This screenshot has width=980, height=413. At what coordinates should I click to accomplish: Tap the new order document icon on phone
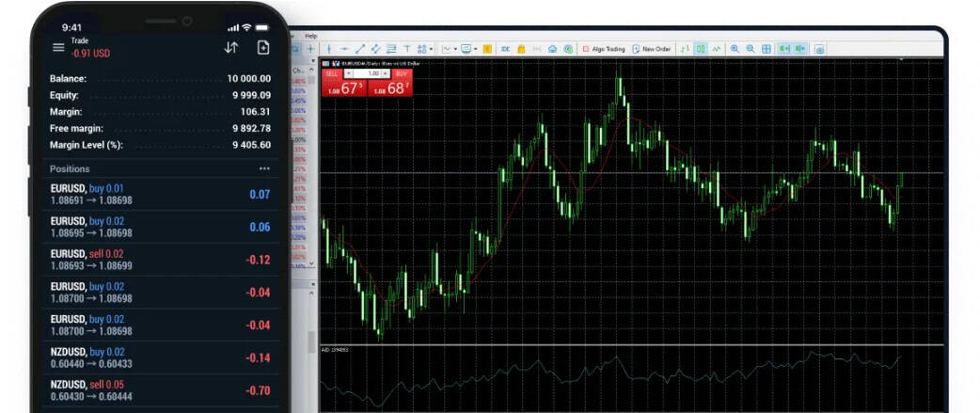263,47
